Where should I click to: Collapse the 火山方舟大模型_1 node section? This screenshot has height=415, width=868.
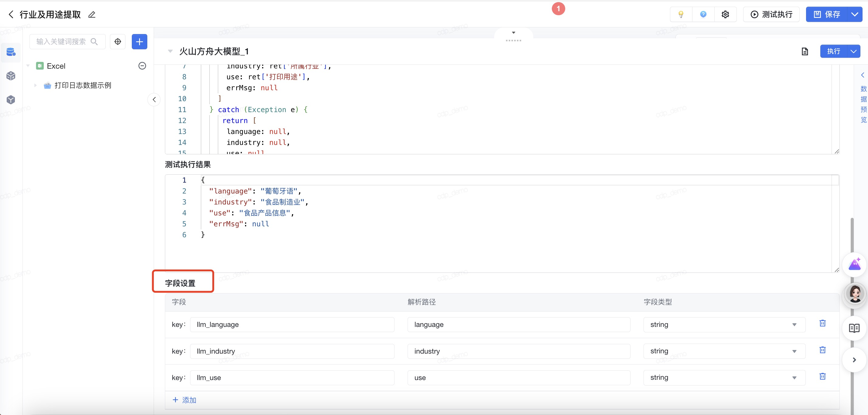coord(170,51)
